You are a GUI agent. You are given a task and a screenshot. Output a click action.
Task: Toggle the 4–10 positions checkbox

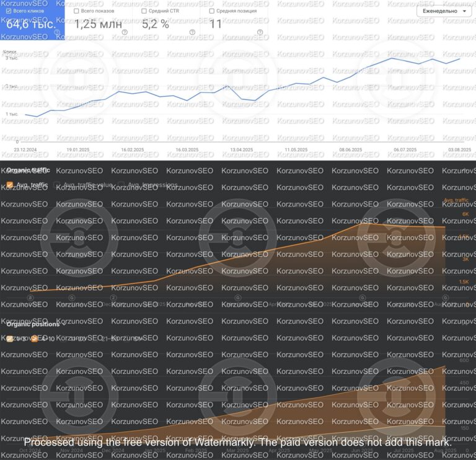[34, 339]
